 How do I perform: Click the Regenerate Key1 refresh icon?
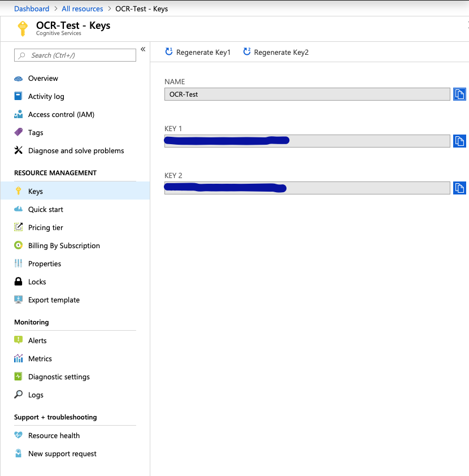pos(168,51)
